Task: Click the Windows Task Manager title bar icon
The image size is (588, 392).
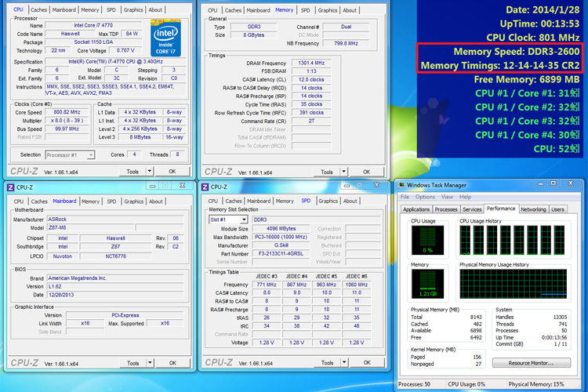Action: (401, 185)
